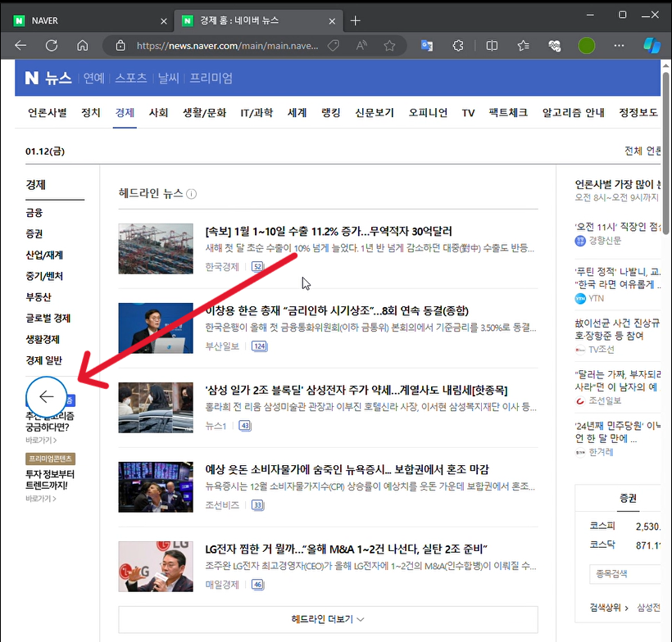Select 팩트체크 menu item
This screenshot has width=672, height=642.
[508, 113]
